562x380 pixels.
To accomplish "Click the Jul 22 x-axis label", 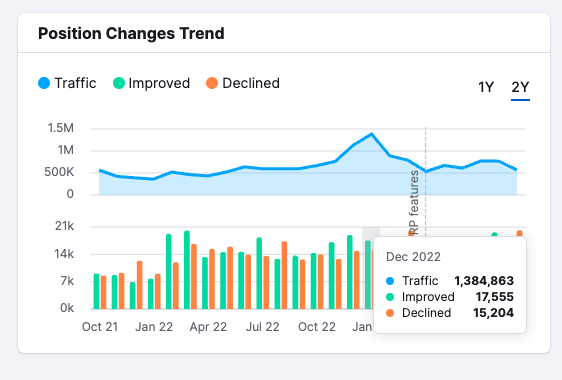I will click(263, 327).
